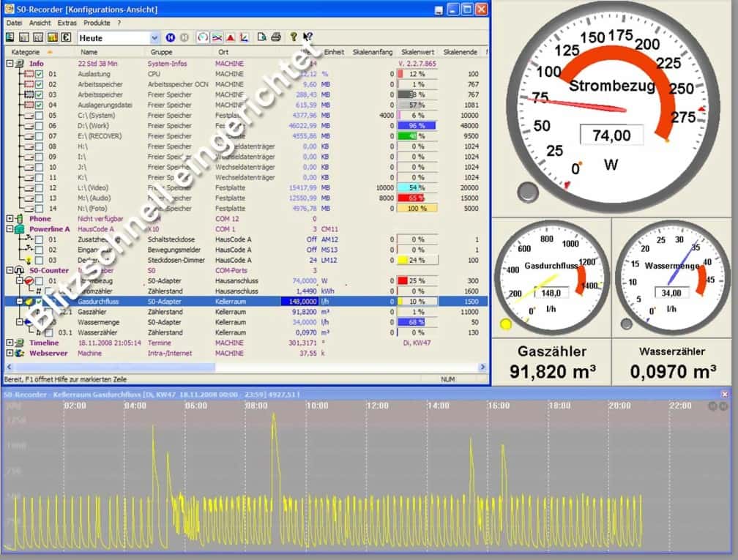Tick the checkbox for Wasserzähler row 03.1

click(49, 332)
